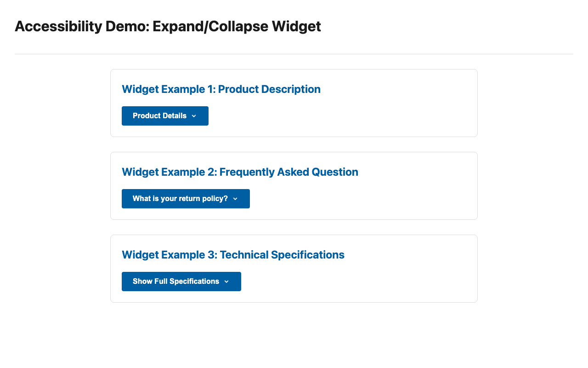The width and height of the screenshot is (588, 368).
Task: Toggle the specifications disclosure widget
Action: pos(181,282)
